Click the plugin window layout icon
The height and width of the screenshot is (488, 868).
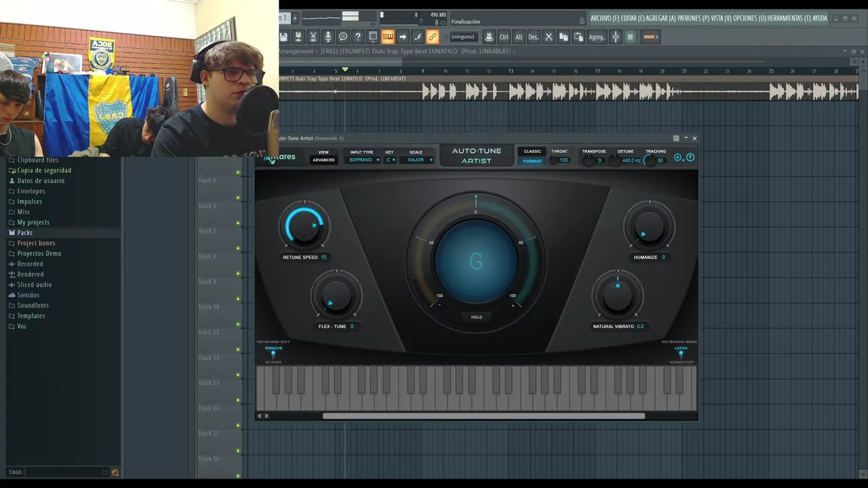click(x=676, y=138)
